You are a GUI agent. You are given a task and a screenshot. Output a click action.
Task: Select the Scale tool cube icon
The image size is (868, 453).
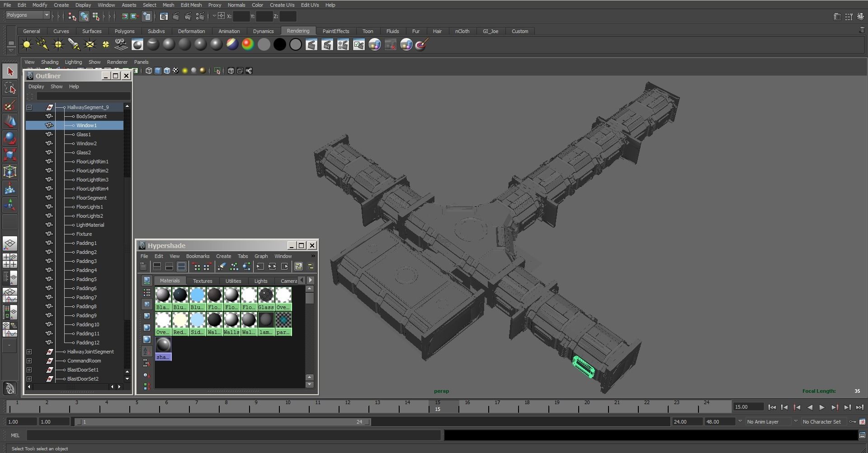coord(10,155)
